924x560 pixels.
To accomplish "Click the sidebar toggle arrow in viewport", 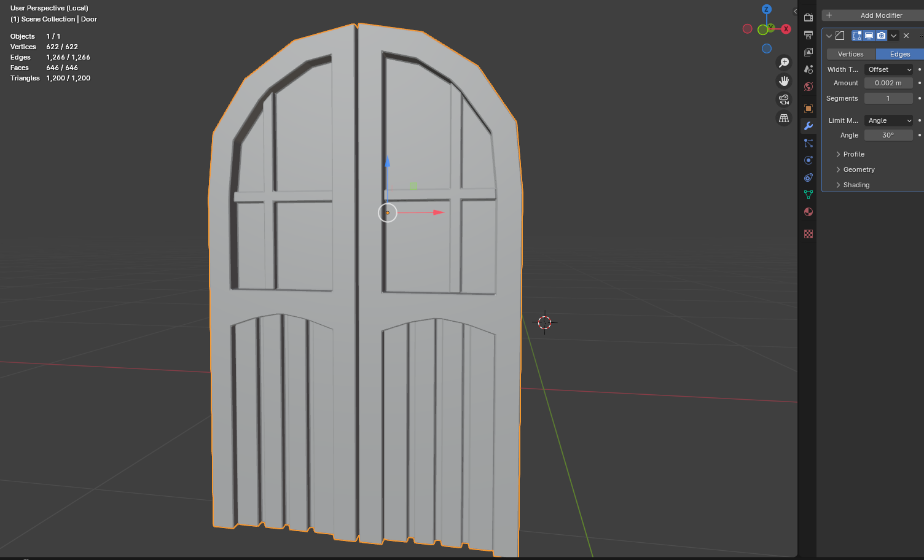I will 795,11.
